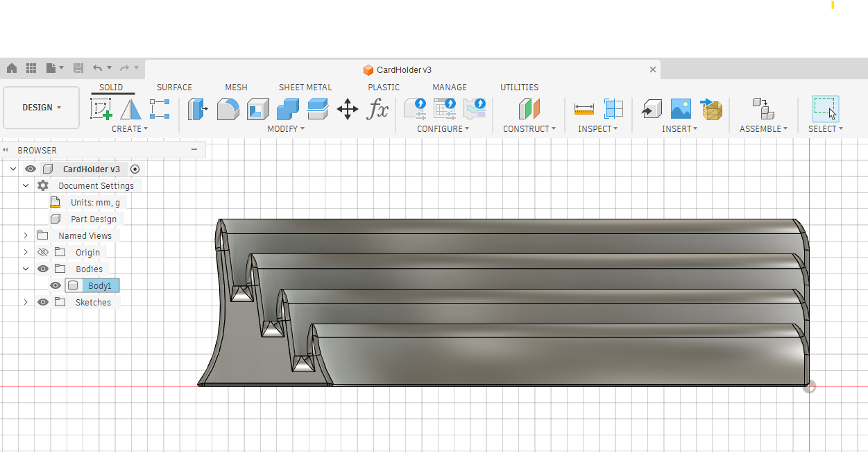Select the Body1 tree item
868x452 pixels.
99,285
